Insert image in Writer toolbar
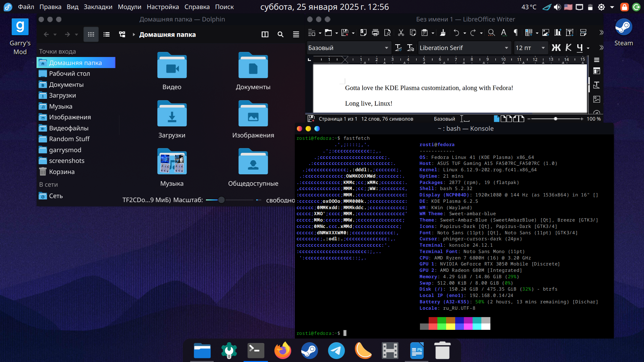The image size is (644, 362). pyautogui.click(x=546, y=33)
